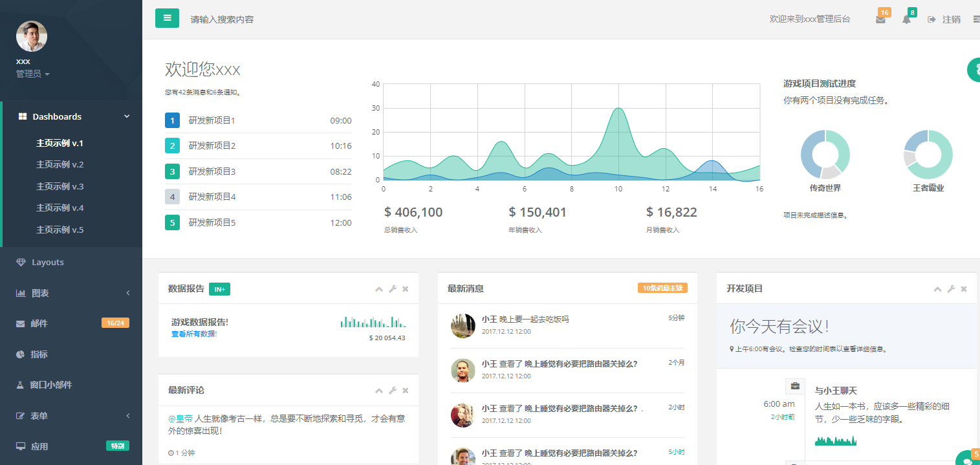Click the calendar event icon next to 与小王聊天
980x465 pixels.
click(x=795, y=385)
